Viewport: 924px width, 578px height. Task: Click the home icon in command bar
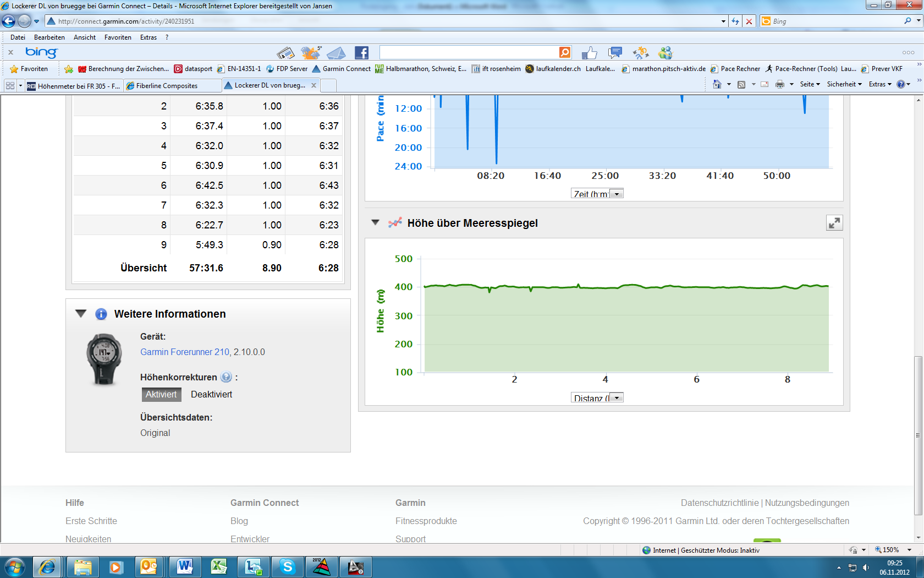tap(717, 84)
